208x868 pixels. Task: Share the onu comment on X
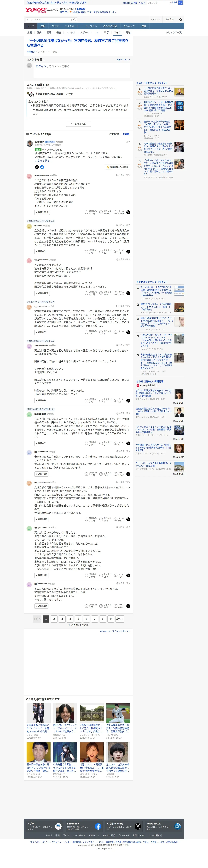pos(128,575)
